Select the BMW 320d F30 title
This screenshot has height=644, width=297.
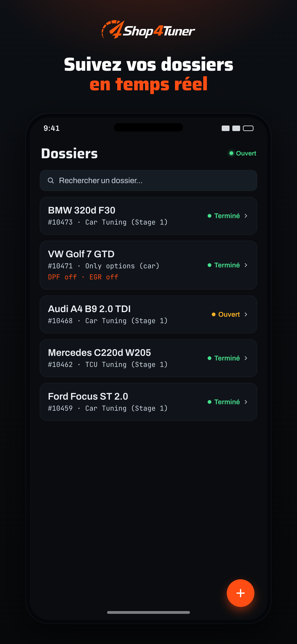point(82,210)
